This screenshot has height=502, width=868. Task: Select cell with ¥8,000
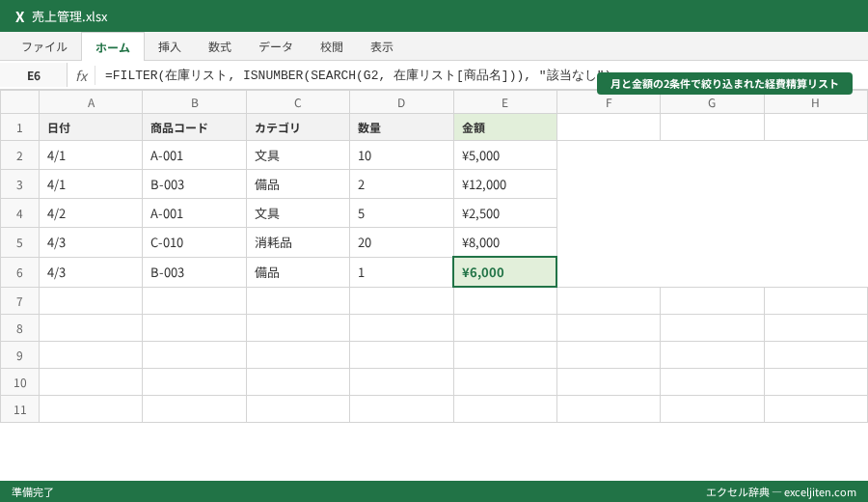point(504,242)
